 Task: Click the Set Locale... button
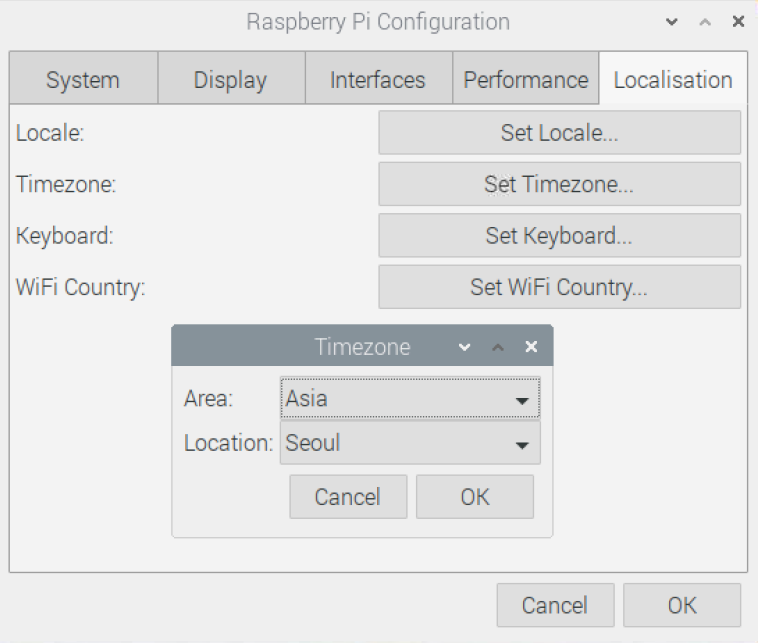click(x=559, y=132)
